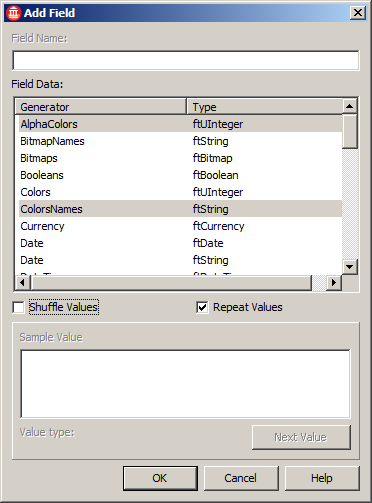Click scroll right arrow of generator list

click(334, 283)
